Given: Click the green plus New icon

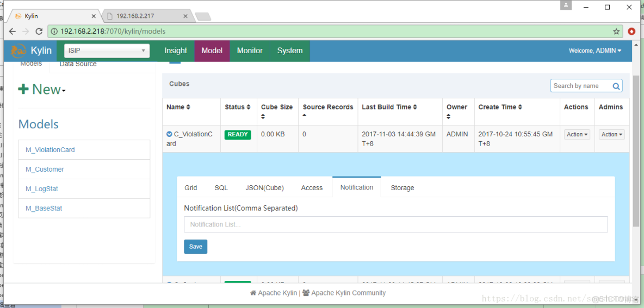Looking at the screenshot, I should (x=23, y=89).
